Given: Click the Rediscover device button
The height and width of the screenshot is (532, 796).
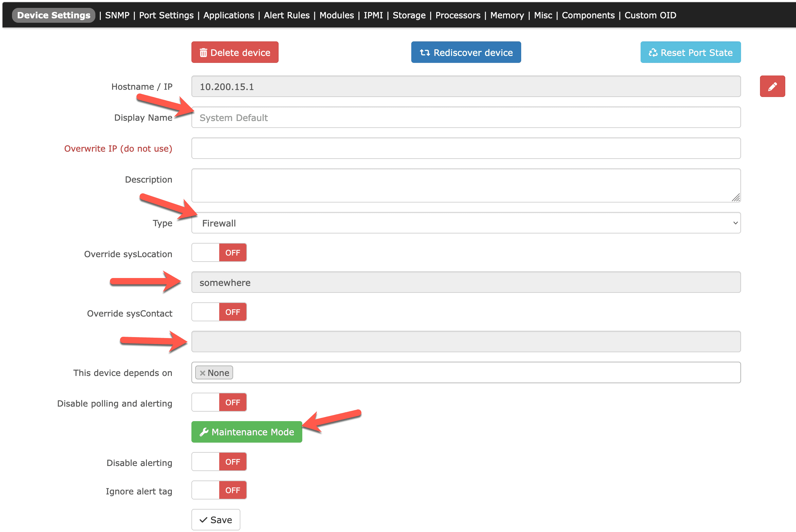Looking at the screenshot, I should point(466,52).
